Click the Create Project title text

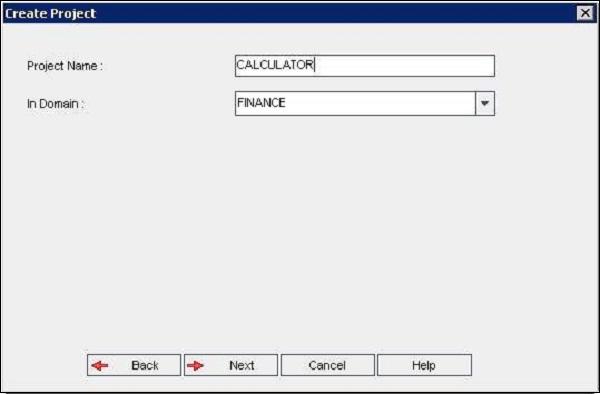(x=50, y=13)
